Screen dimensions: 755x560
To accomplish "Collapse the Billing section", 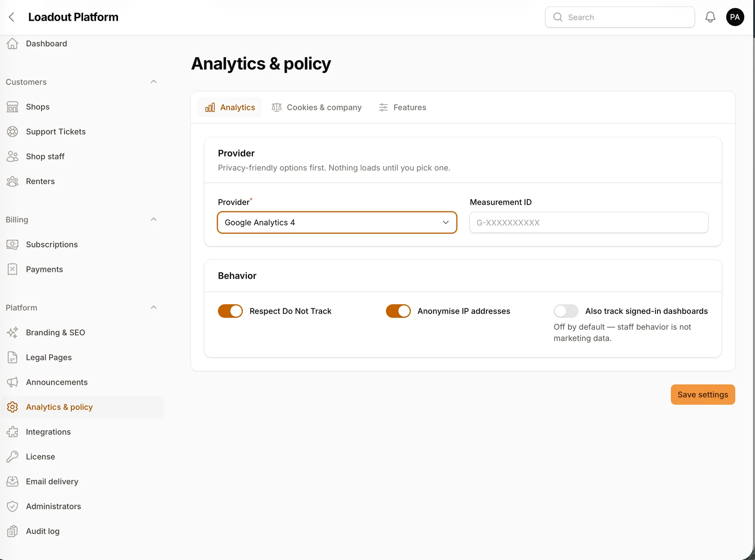I will point(154,219).
